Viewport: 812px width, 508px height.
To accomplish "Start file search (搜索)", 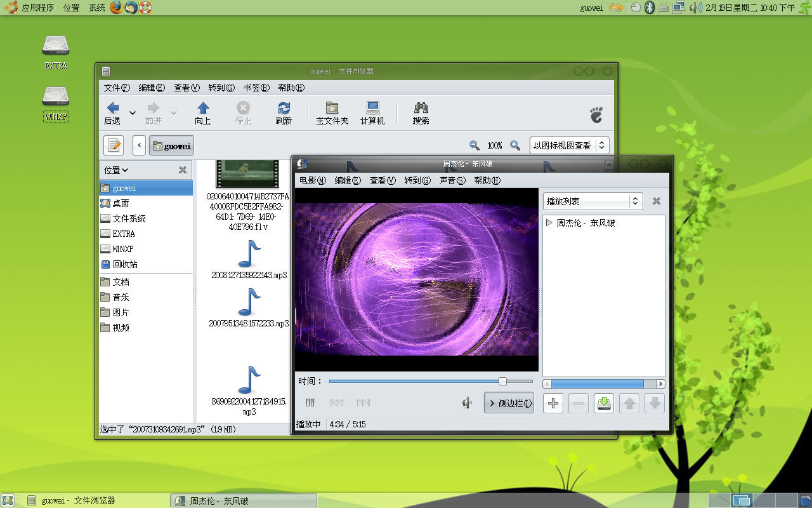I will click(x=421, y=113).
